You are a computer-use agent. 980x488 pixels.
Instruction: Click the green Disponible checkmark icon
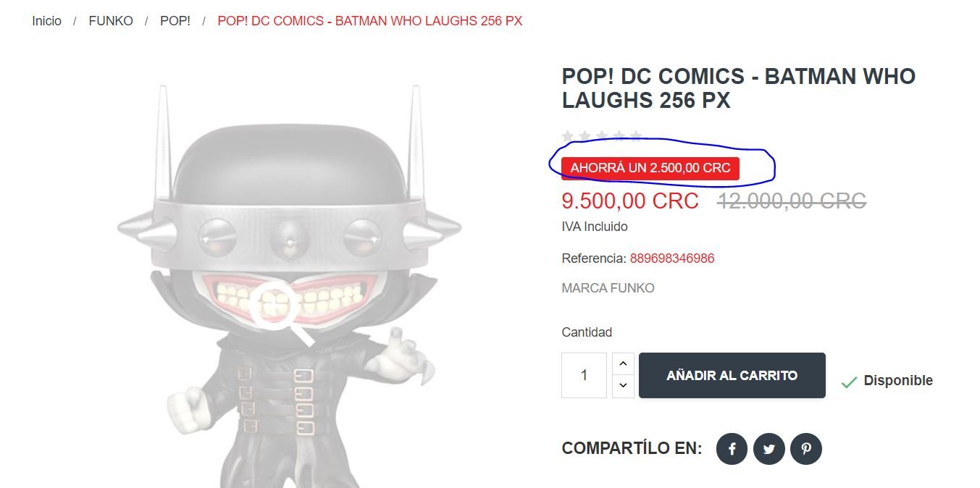pos(849,382)
